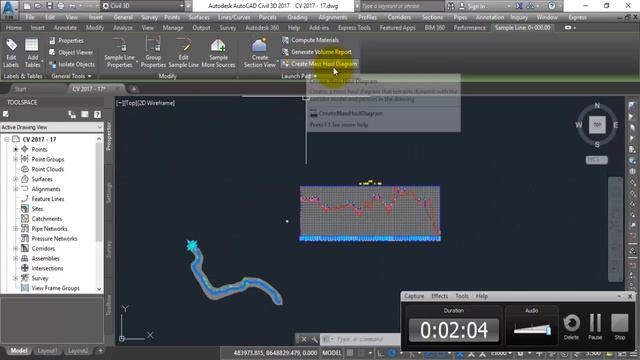Switch to the Layout2 tab
The width and height of the screenshot is (640, 360).
(78, 351)
